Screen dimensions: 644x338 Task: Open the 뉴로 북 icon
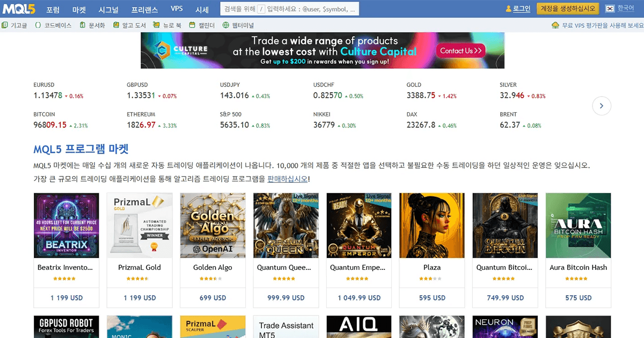tap(156, 25)
